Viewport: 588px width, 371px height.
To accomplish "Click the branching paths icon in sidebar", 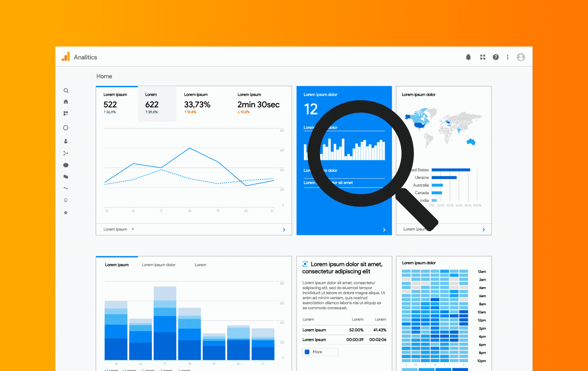I will [66, 153].
